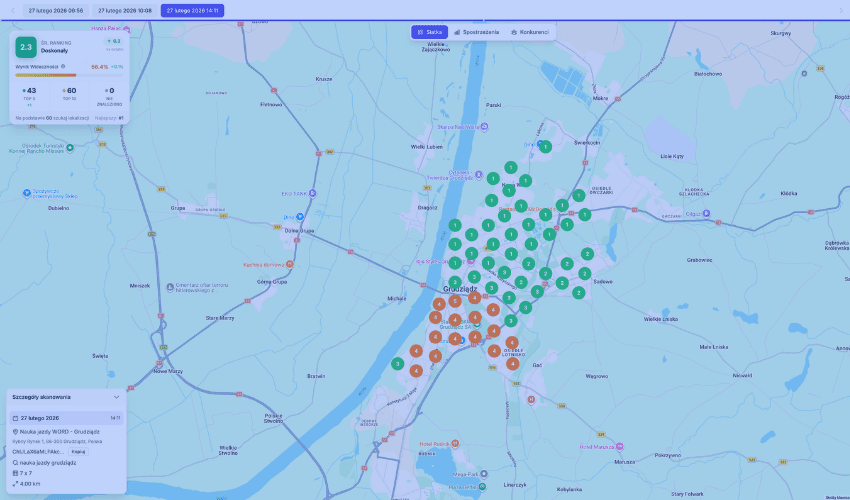Click the visibility score progress bar
Screen dimensions: 850x500
[68, 74]
